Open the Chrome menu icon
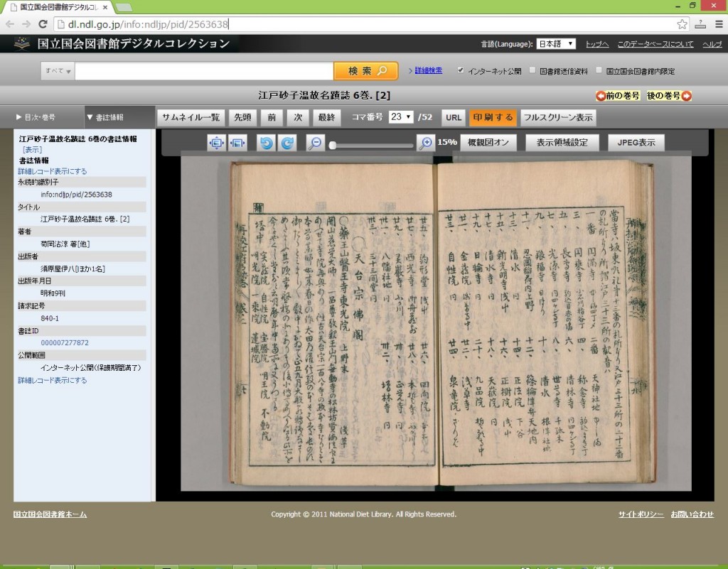728x569 pixels. [719, 24]
